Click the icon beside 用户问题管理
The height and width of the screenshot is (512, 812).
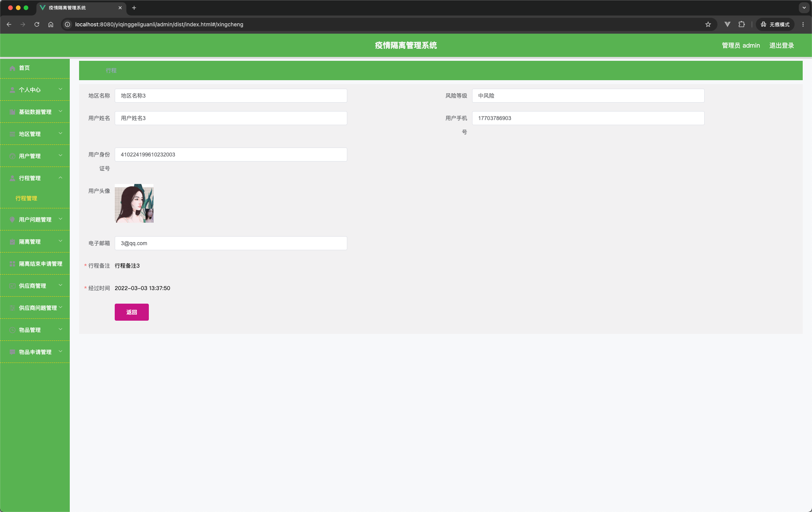[12, 220]
